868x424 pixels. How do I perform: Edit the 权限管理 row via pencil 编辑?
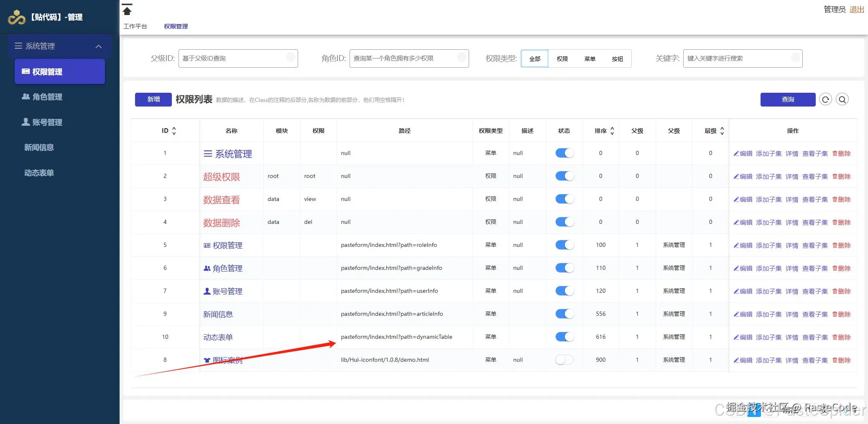743,246
